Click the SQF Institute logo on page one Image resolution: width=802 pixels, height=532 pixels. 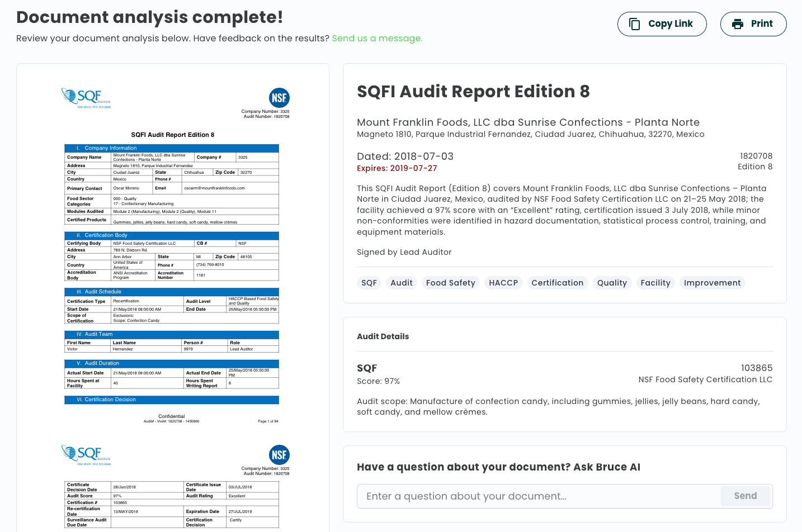point(86,98)
